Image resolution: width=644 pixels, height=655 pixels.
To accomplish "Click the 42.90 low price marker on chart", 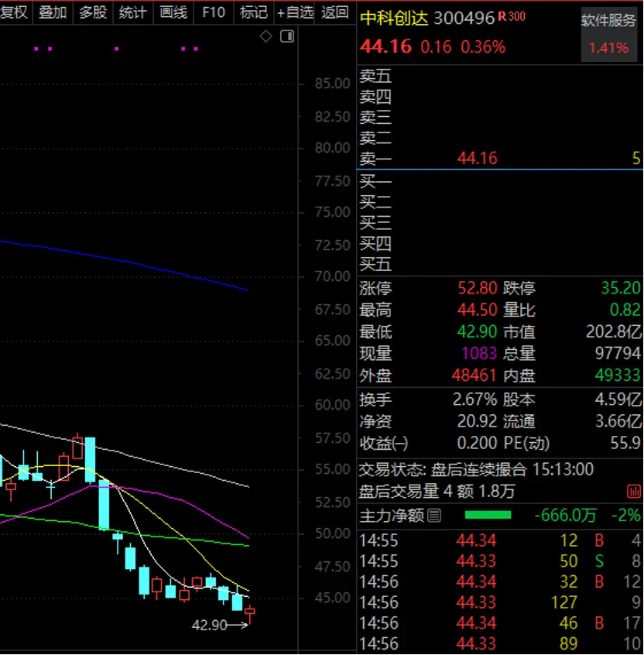I will 210,625.
